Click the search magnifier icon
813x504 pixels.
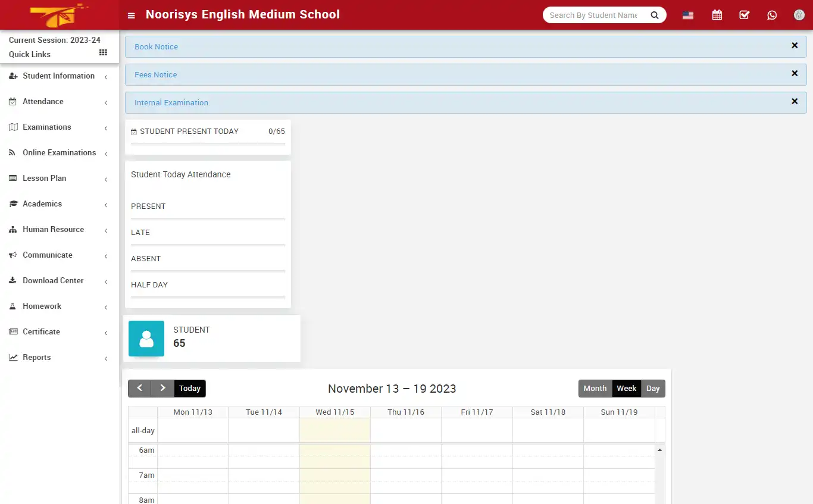655,15
